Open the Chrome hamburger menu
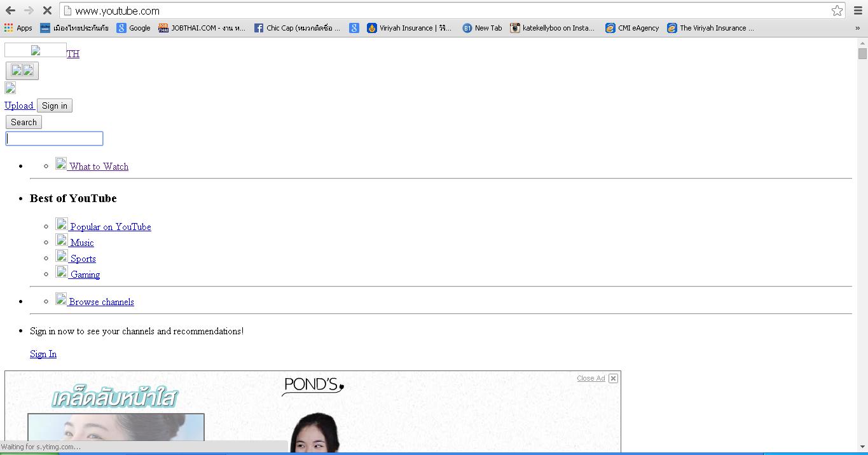This screenshot has width=868, height=455. pos(858,11)
